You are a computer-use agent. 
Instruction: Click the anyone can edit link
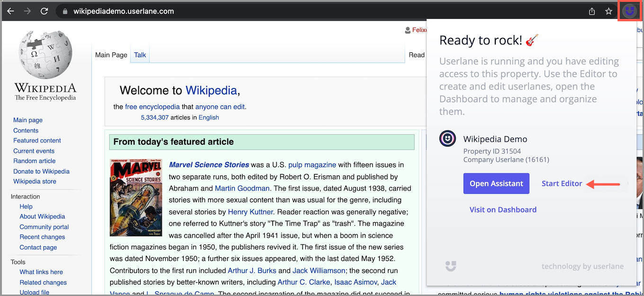coord(220,107)
